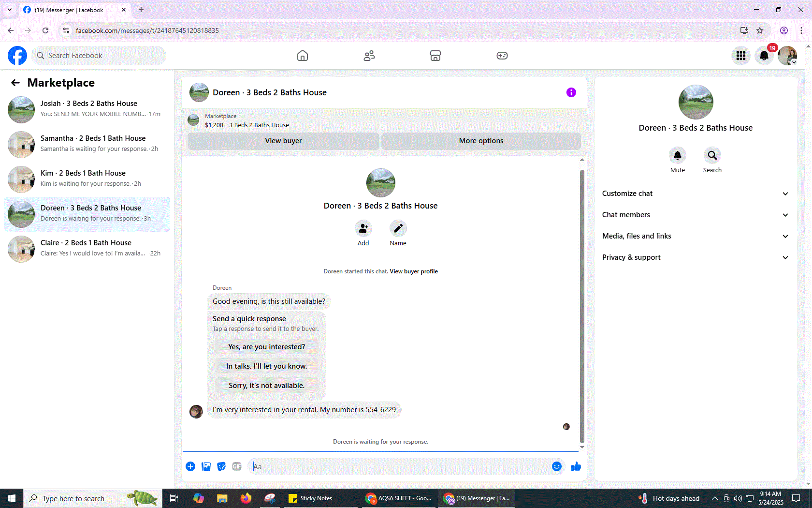812x508 pixels.
Task: Expand Media, files and links section
Action: pyautogui.click(x=696, y=236)
